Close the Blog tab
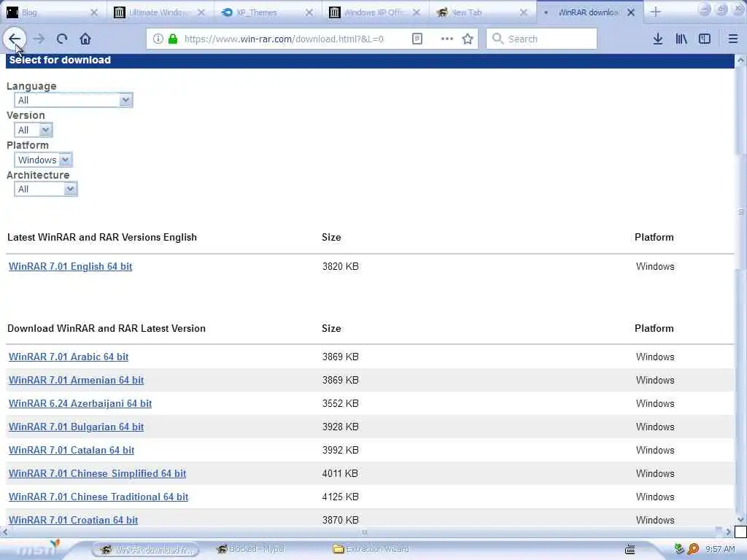The image size is (747, 560). (x=94, y=13)
